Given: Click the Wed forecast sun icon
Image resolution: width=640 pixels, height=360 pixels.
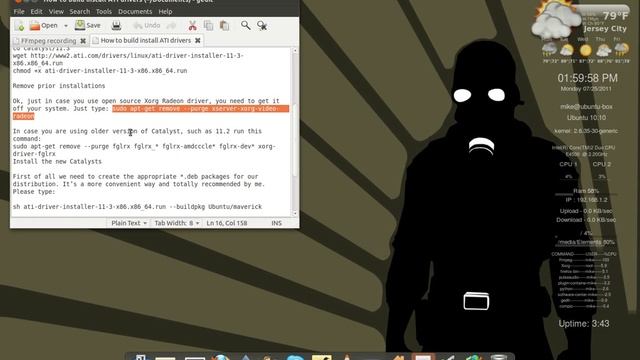Looking at the screenshot, I should 585,50.
